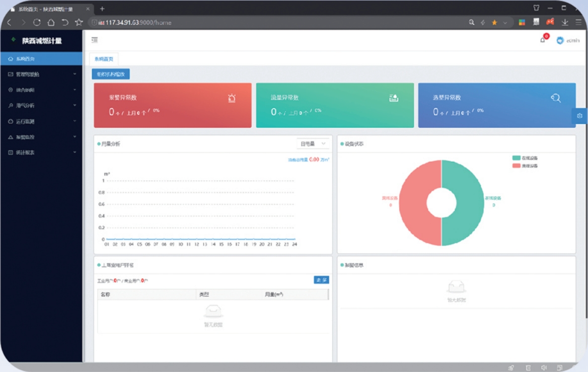The height and width of the screenshot is (372, 588).
Task: Expand the 统计报表 sidebar menu
Action: (x=41, y=152)
